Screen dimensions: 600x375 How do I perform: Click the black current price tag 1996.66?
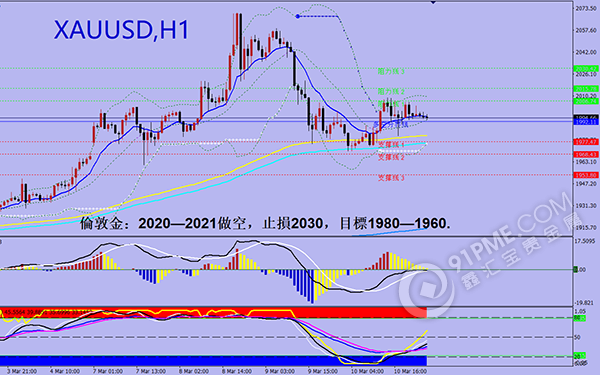[586, 117]
